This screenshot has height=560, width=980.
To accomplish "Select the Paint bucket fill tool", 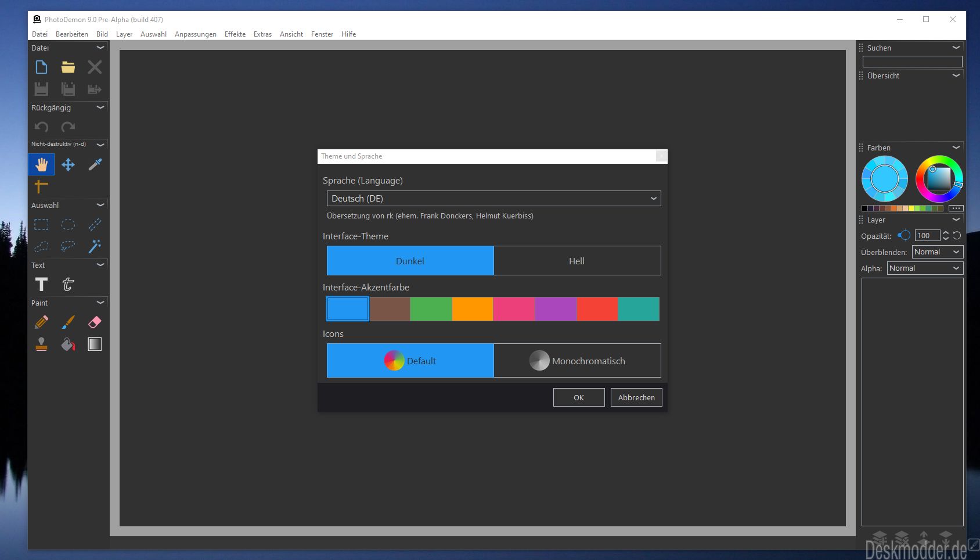I will [68, 344].
